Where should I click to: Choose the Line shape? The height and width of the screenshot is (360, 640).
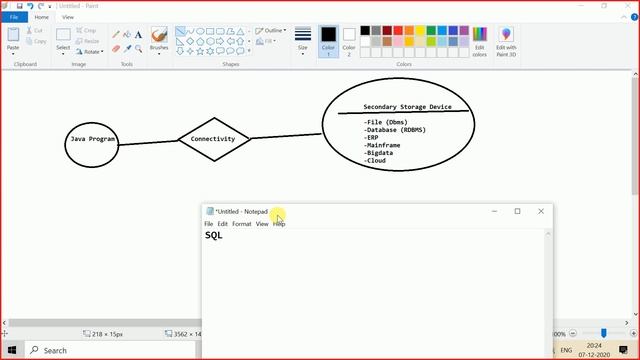coord(180,31)
